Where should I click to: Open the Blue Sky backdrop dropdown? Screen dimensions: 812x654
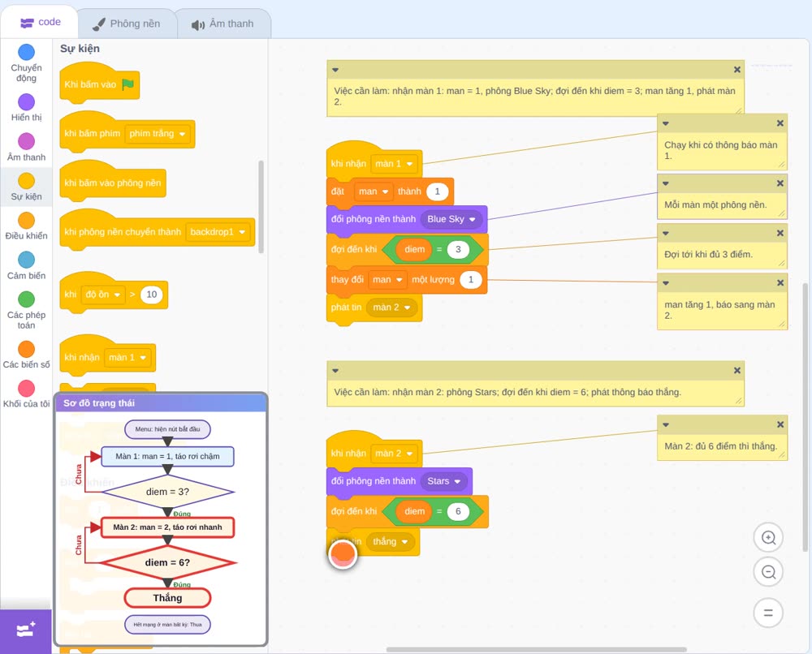[x=451, y=219]
